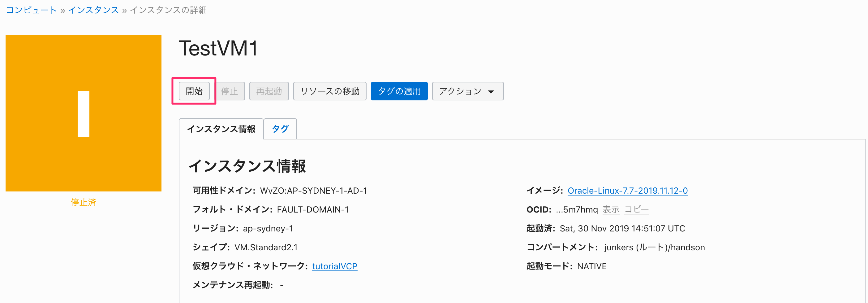Click the タグの適用 button

[x=399, y=91]
